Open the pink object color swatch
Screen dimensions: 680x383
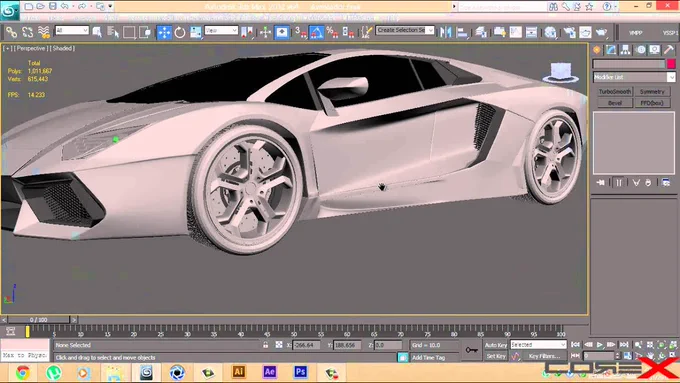tap(671, 64)
